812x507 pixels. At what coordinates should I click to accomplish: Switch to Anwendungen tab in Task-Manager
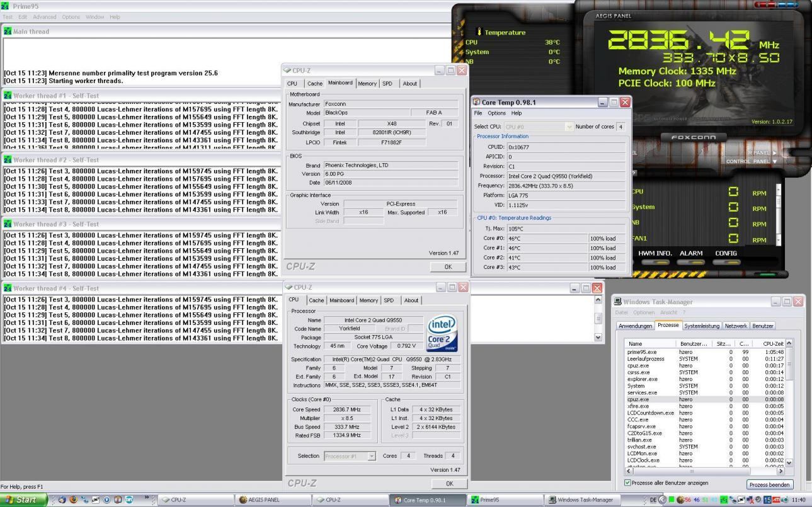click(x=635, y=326)
